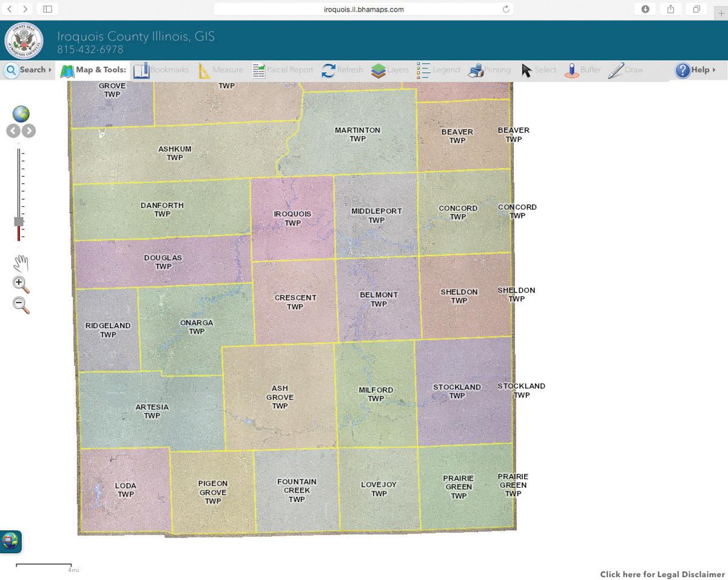Image resolution: width=728 pixels, height=580 pixels.
Task: Click the browser share button
Action: click(x=670, y=9)
